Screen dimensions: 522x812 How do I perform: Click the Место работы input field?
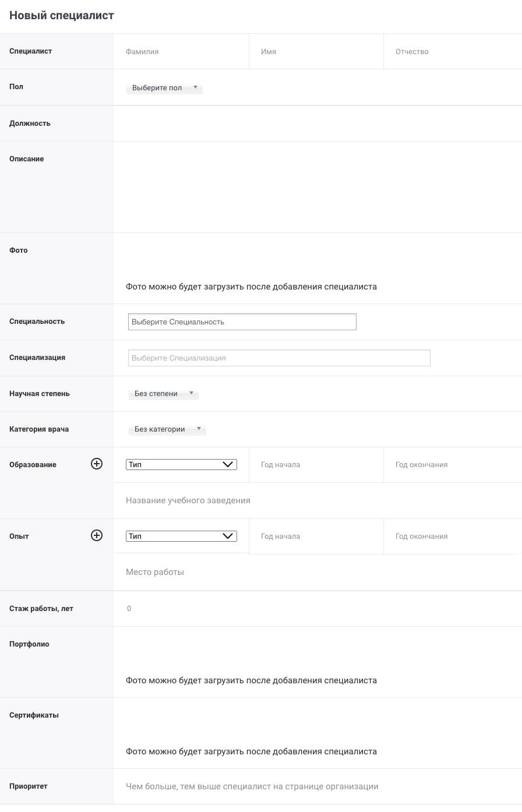(318, 572)
